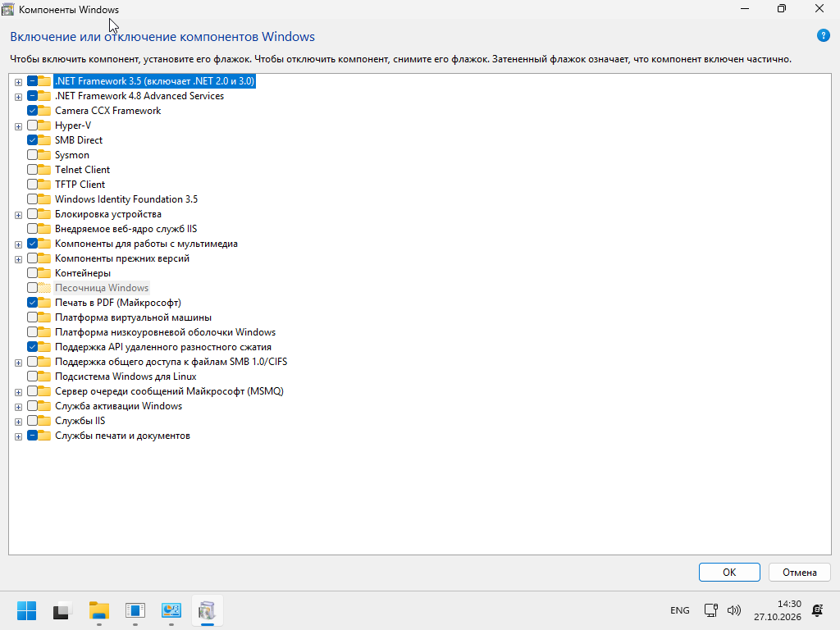Select the Windows Identity Foundation 3.5 label

click(126, 199)
